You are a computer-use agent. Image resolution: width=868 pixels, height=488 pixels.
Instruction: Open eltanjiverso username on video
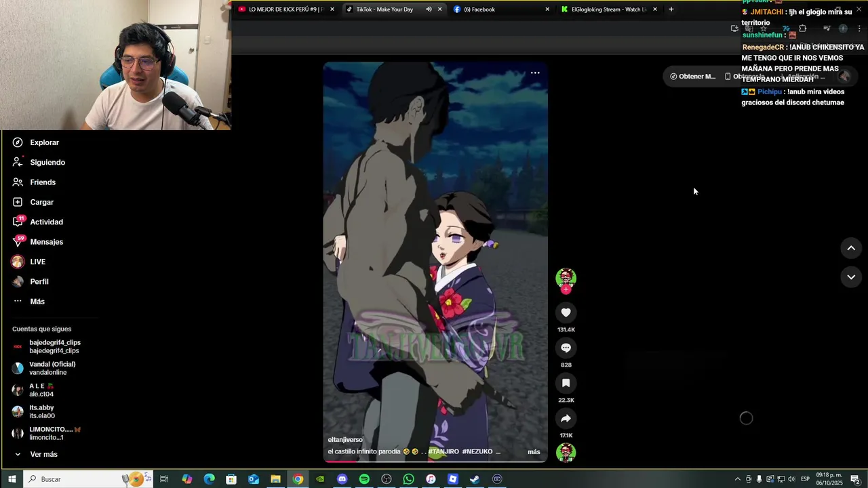pos(345,440)
